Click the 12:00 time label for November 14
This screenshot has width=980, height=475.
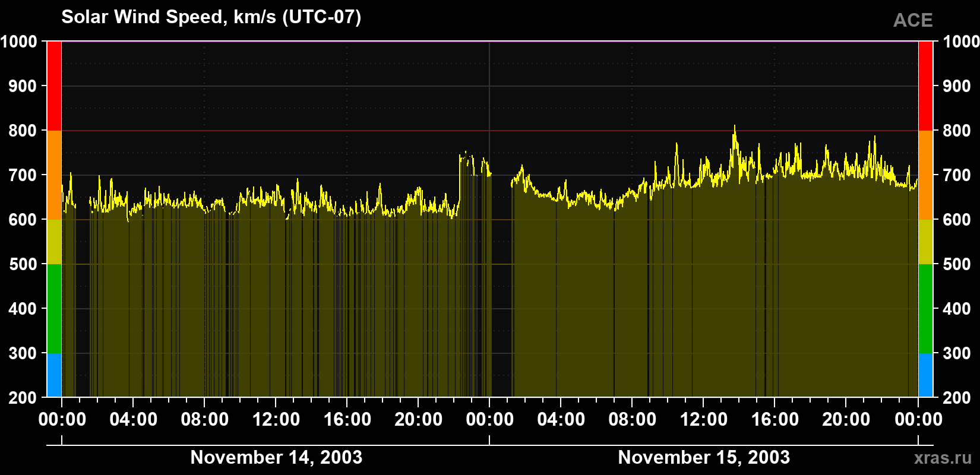tap(276, 420)
